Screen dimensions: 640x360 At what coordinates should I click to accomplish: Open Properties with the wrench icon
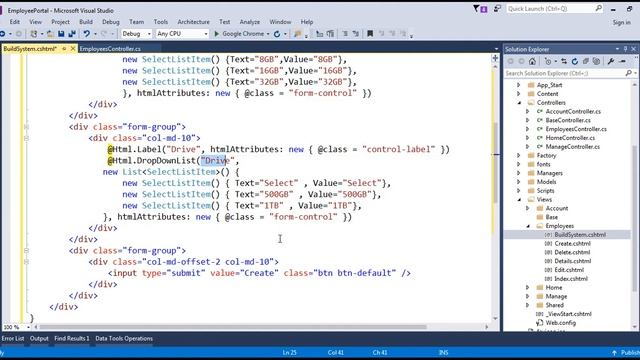point(611,61)
